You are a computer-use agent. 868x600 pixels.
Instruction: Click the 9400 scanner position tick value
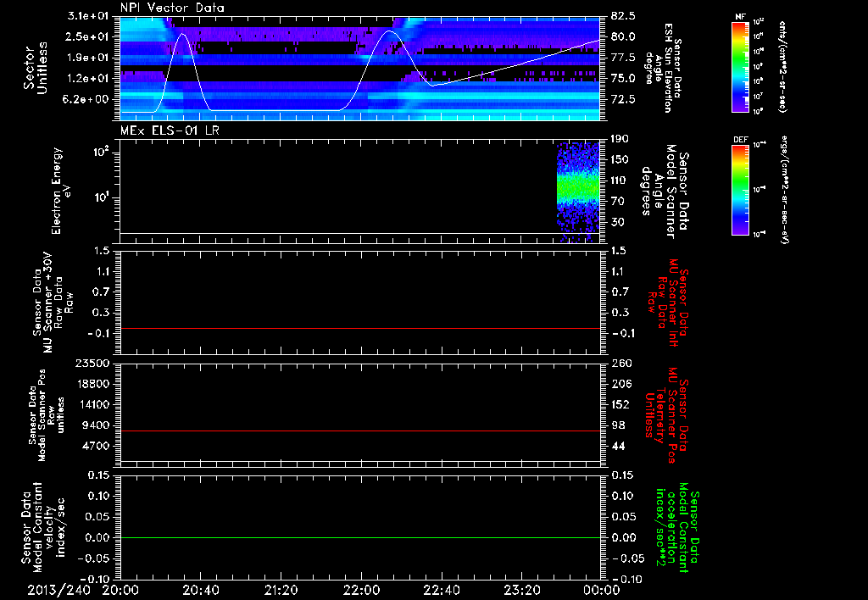(95, 425)
